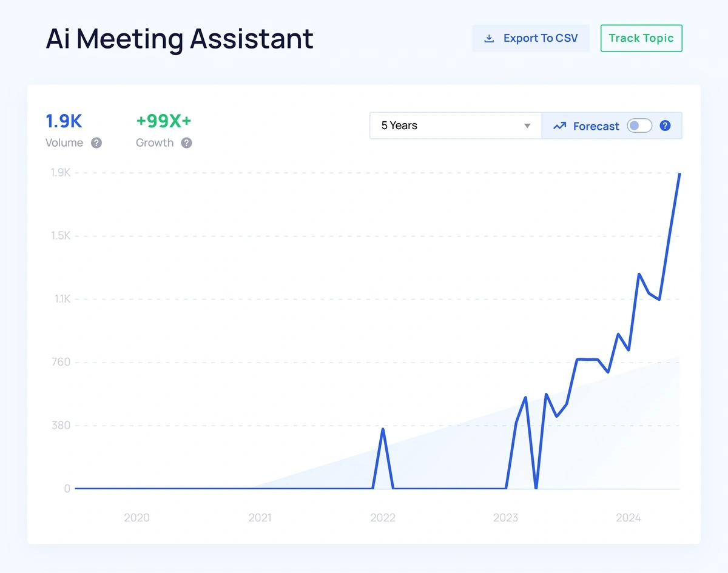This screenshot has width=728, height=573.
Task: Click the Forecast trend arrow icon
Action: coord(560,126)
